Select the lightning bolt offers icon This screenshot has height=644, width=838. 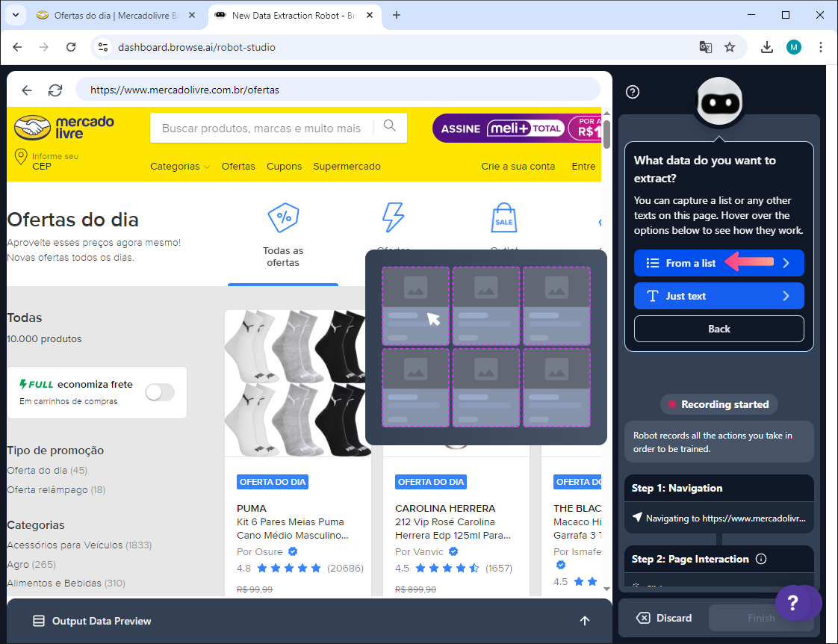(393, 217)
